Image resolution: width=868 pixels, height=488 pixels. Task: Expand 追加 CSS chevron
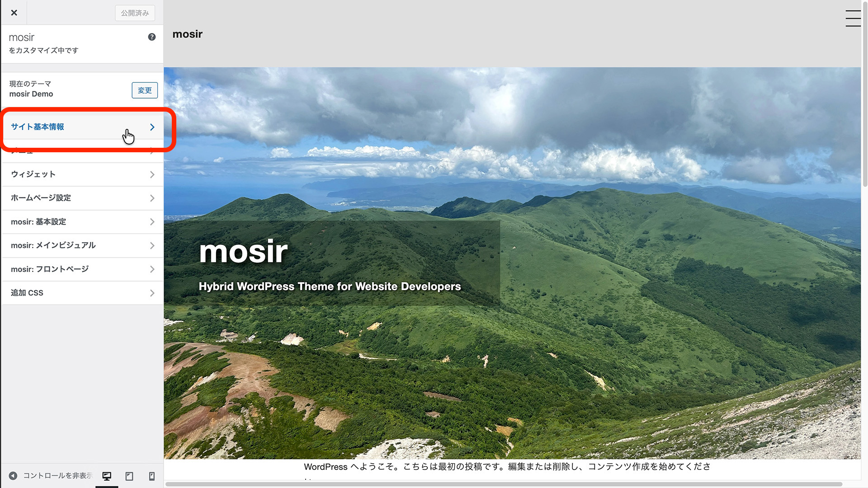coord(152,293)
